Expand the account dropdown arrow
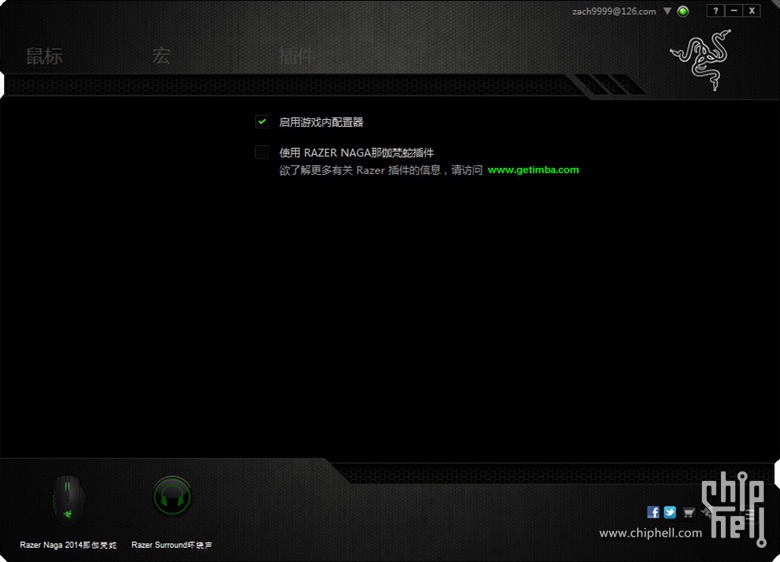Image resolution: width=780 pixels, height=562 pixels. click(667, 11)
